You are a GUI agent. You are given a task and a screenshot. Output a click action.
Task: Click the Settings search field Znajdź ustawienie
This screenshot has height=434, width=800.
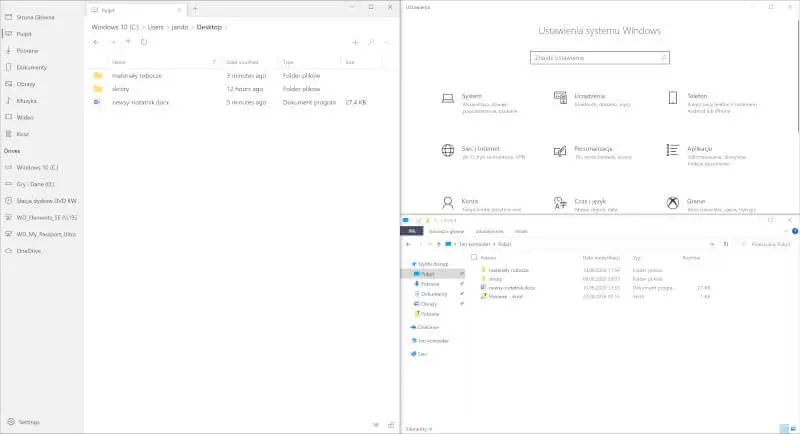pyautogui.click(x=599, y=58)
